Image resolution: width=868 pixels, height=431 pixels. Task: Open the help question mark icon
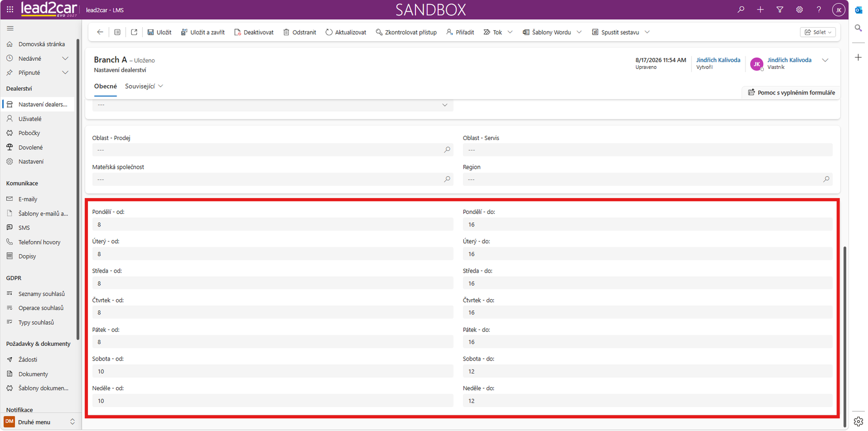pyautogui.click(x=819, y=10)
